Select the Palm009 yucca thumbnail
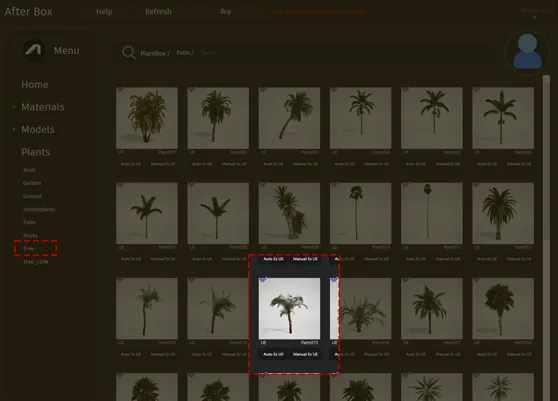Image resolution: width=558 pixels, height=401 pixels. pos(289,213)
